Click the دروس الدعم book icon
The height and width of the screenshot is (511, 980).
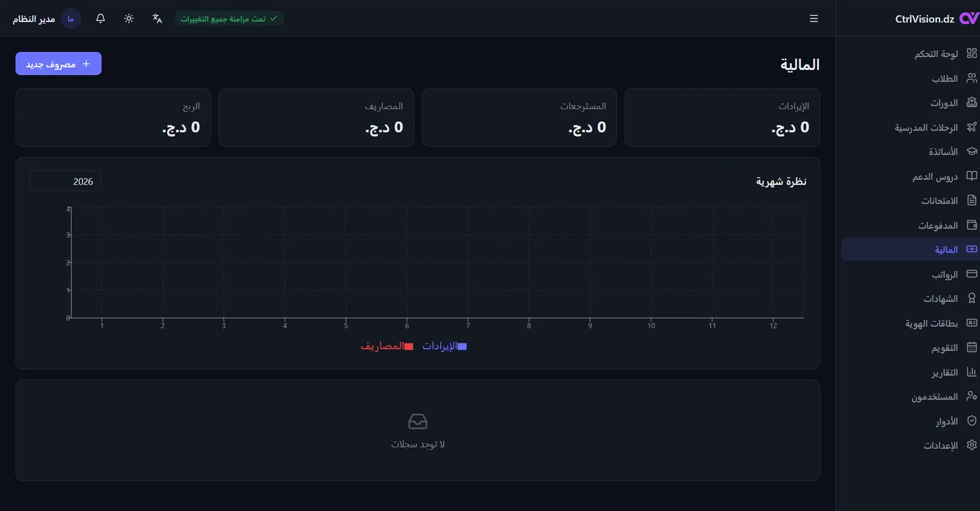(971, 176)
